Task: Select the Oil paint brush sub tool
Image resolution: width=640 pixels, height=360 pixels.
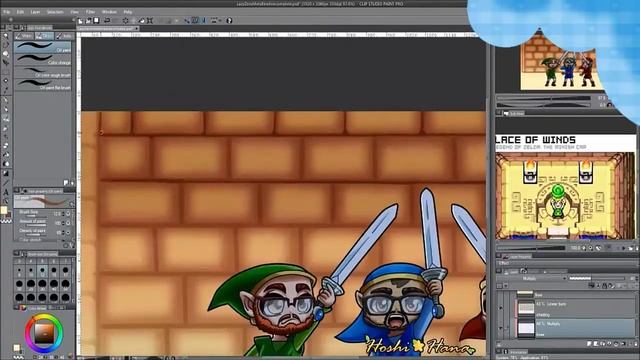Action: tap(43, 47)
